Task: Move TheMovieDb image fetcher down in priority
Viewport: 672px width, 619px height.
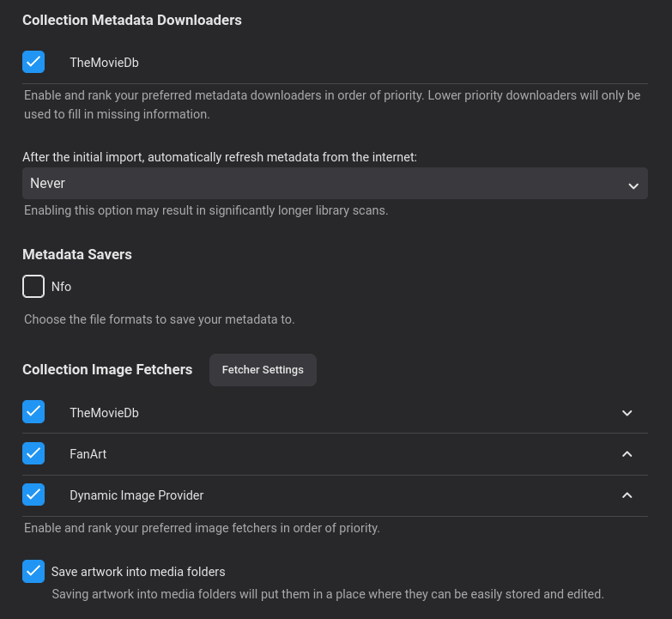Action: 627,413
